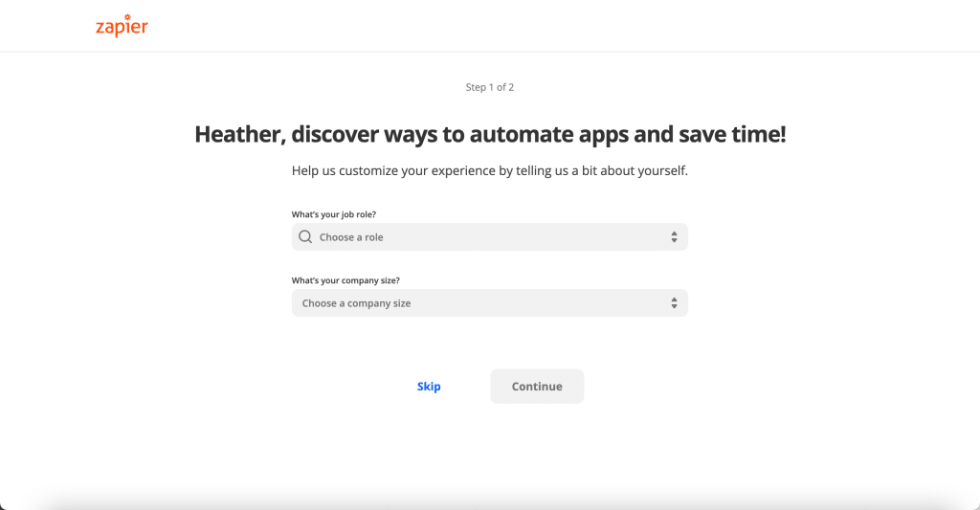Viewport: 980px width, 510px height.
Task: Click the downward arrowhead in the company size selector
Action: pos(674,306)
